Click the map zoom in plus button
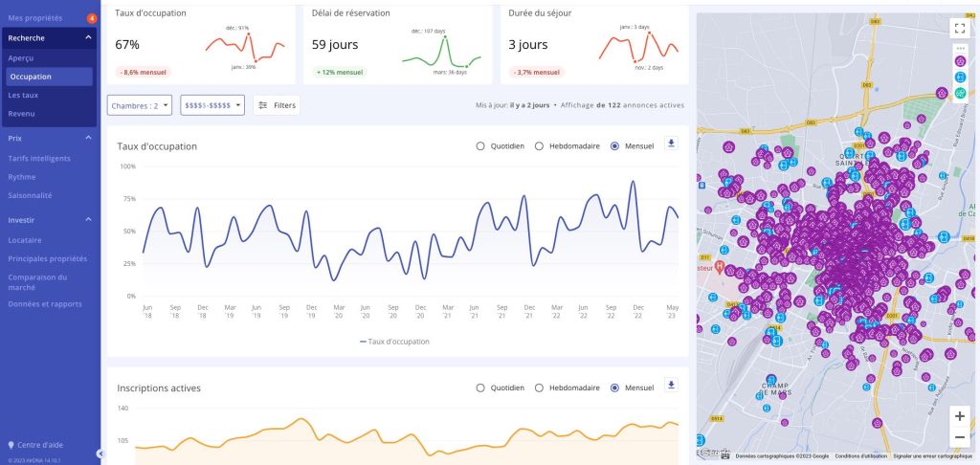Screen dimensions: 980x465 (960, 417)
